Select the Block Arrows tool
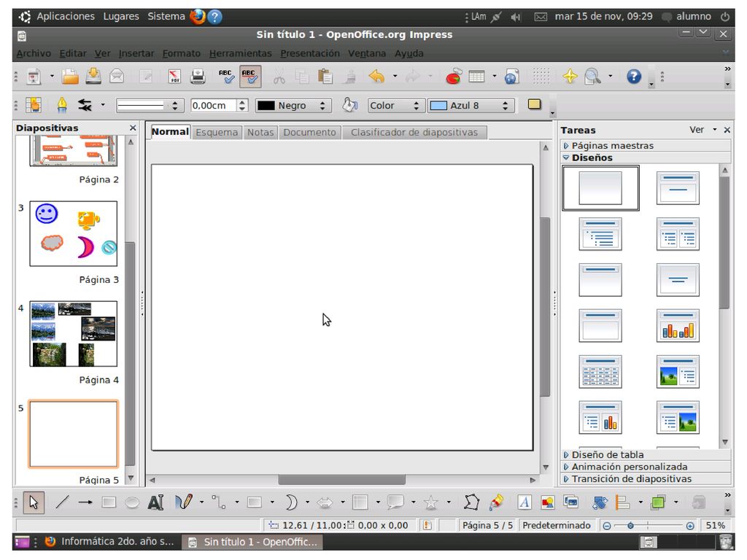Viewport: 747px width, 560px height. [325, 502]
